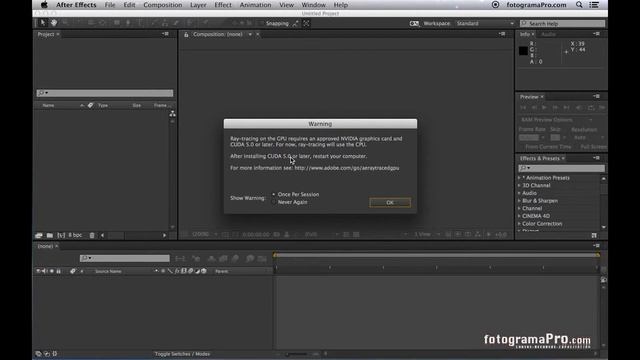Image resolution: width=640 pixels, height=360 pixels.
Task: Open the Info panel options menu
Action: pyautogui.click(x=597, y=34)
